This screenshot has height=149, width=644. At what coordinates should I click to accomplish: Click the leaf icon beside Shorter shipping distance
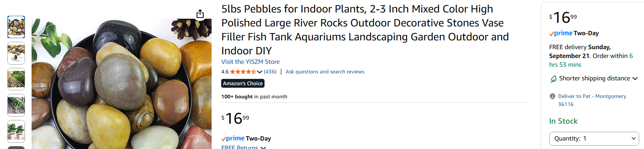point(553,79)
